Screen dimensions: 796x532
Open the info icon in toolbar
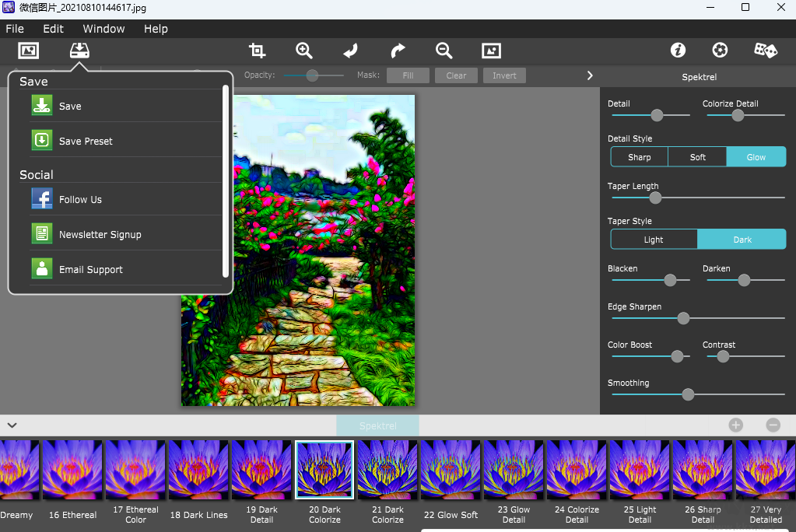point(678,51)
